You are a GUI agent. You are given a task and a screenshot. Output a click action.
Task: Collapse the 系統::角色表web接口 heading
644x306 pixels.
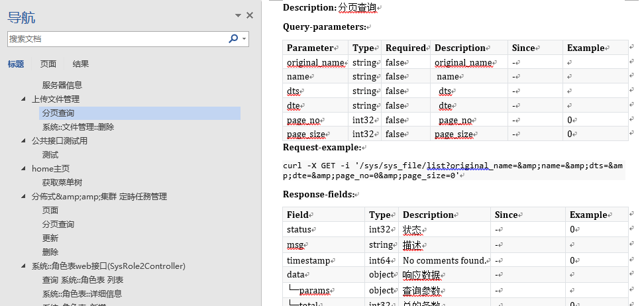25,266
